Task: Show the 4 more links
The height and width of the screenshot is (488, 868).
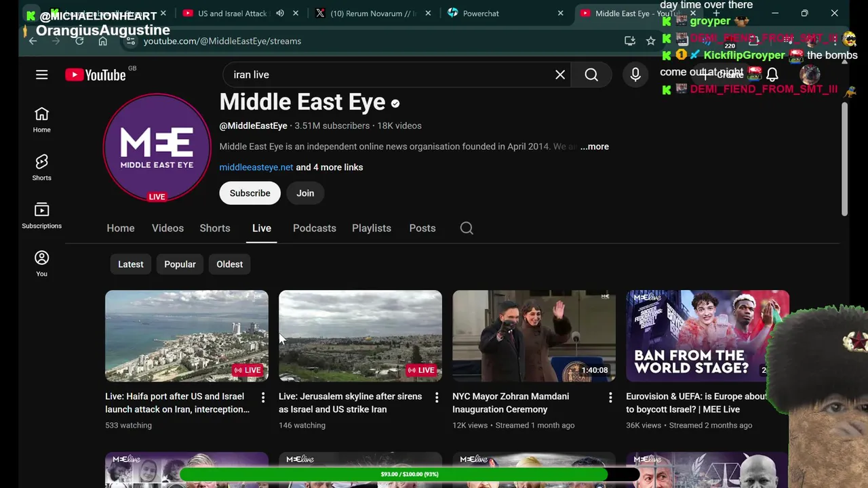Action: tap(330, 167)
